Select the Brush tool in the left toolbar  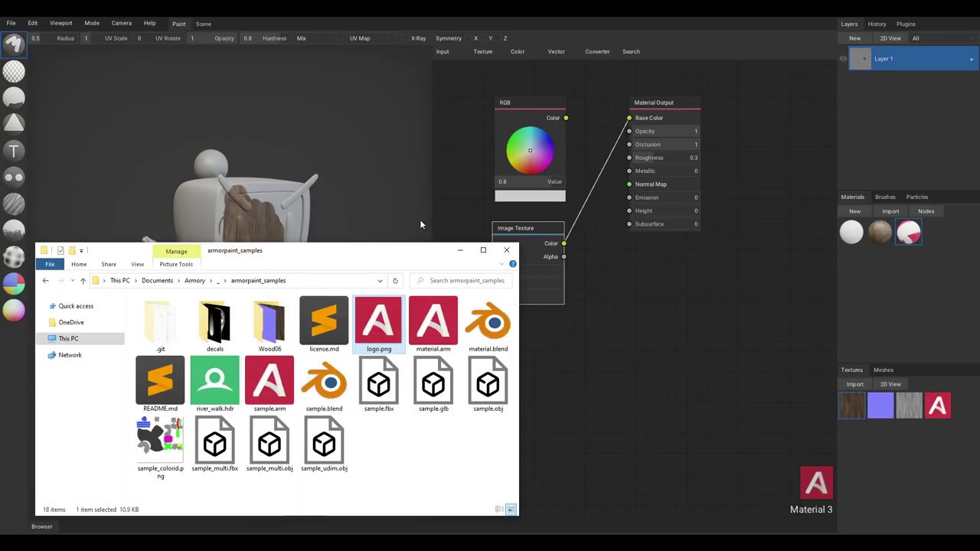14,44
